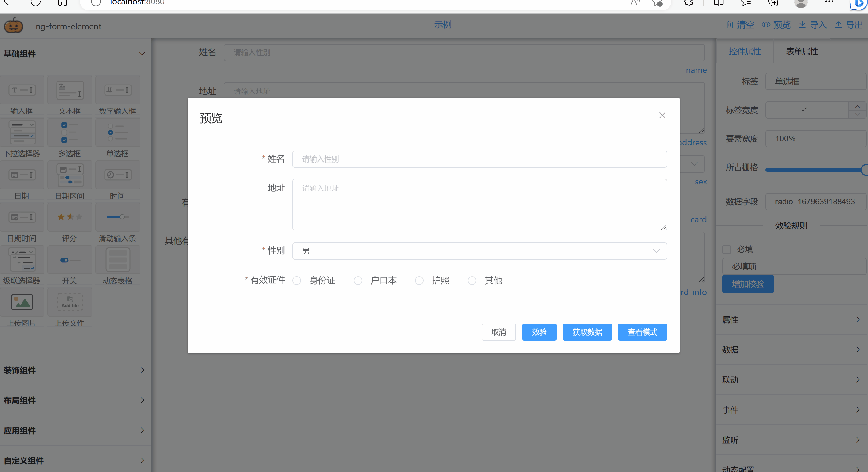
Task: Choose the 日期区间 date range component icon
Action: [x=70, y=175]
